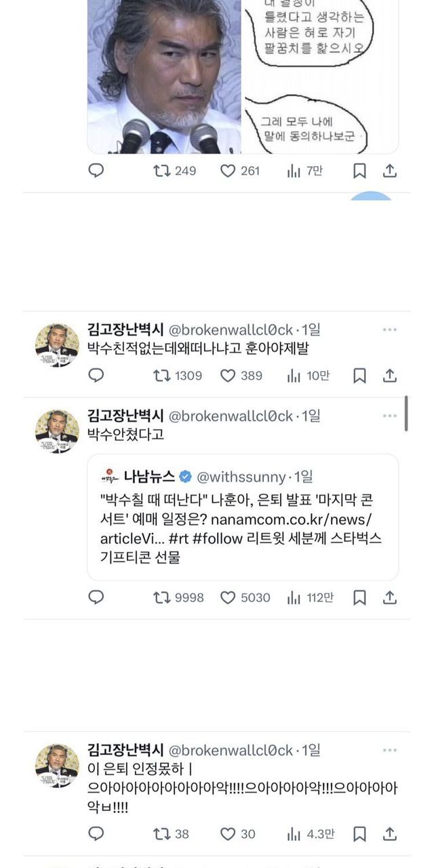Click the timeline scrollbar handle
The width and height of the screenshot is (434, 868).
[x=406, y=414]
